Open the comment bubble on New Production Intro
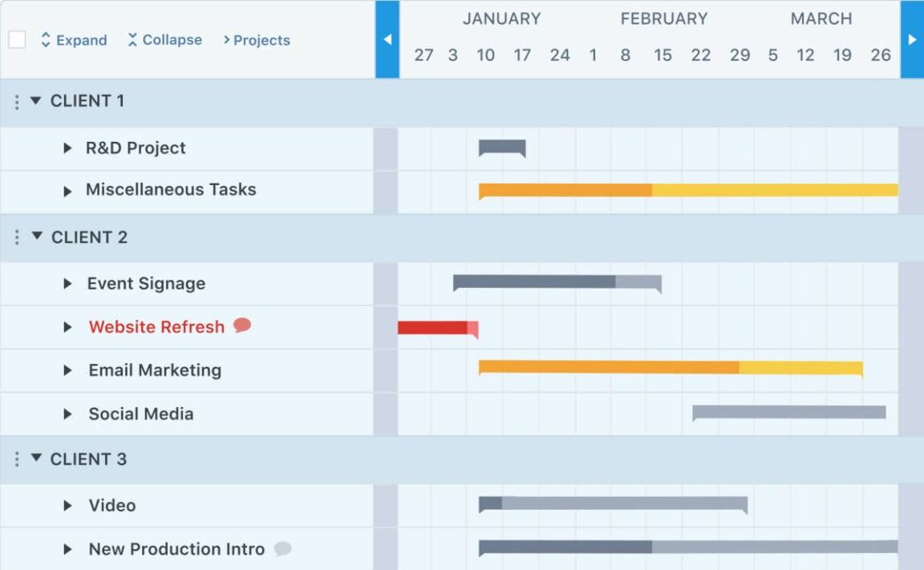924x570 pixels. tap(282, 549)
